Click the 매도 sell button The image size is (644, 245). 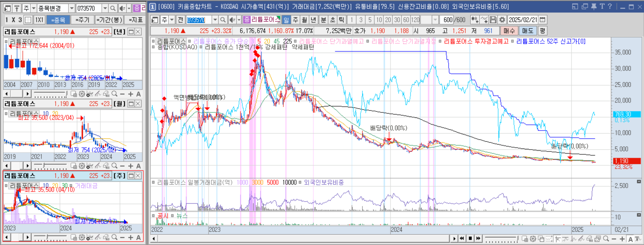pyautogui.click(x=528, y=31)
